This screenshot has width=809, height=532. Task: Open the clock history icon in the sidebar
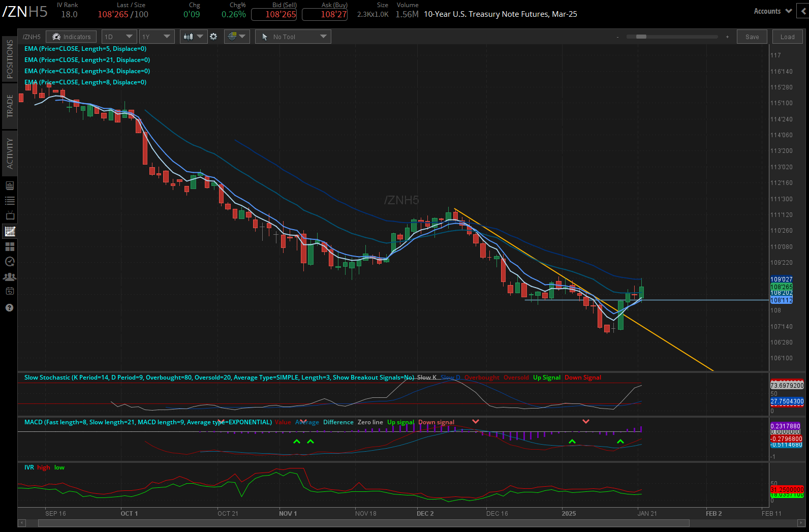pyautogui.click(x=10, y=262)
